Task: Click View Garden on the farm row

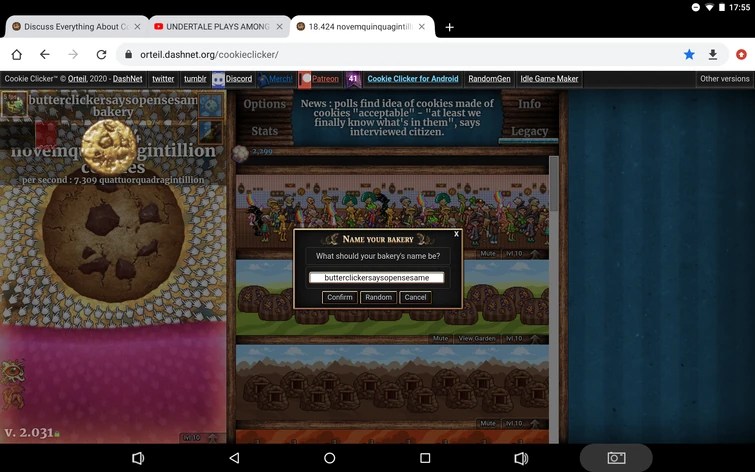Action: pyautogui.click(x=477, y=338)
